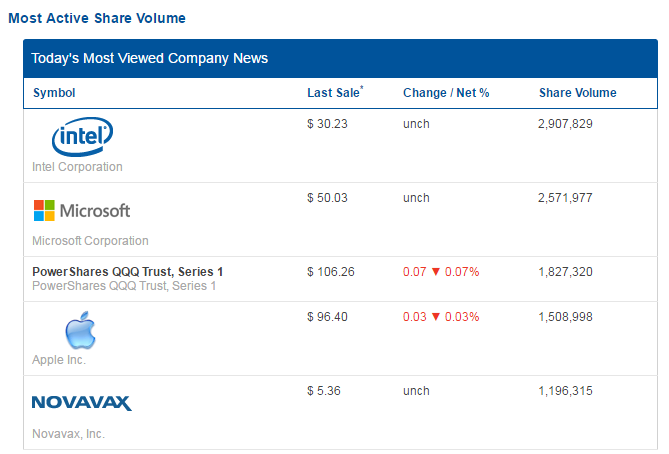The width and height of the screenshot is (669, 454).
Task: Select share volume 1,508,998
Action: (x=565, y=317)
